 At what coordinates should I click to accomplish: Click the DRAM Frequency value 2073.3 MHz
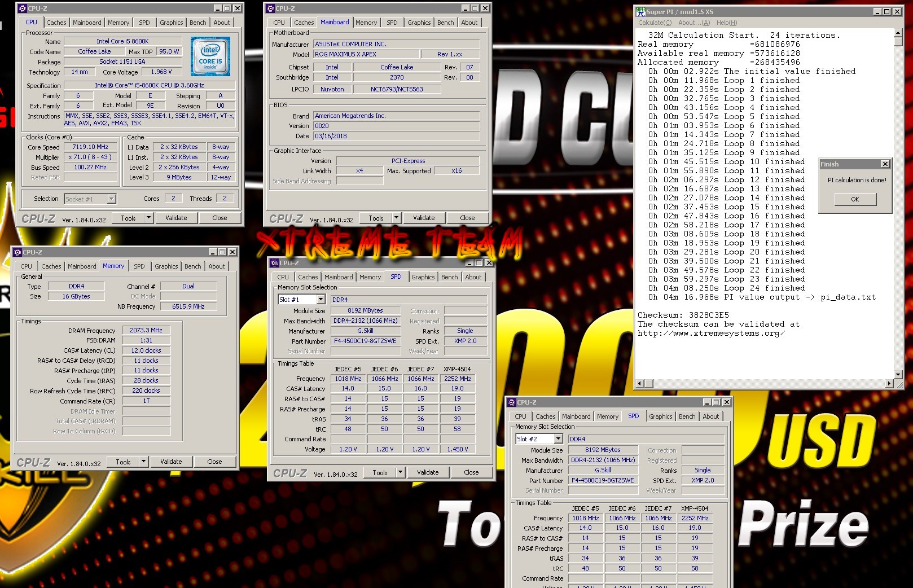pos(146,330)
